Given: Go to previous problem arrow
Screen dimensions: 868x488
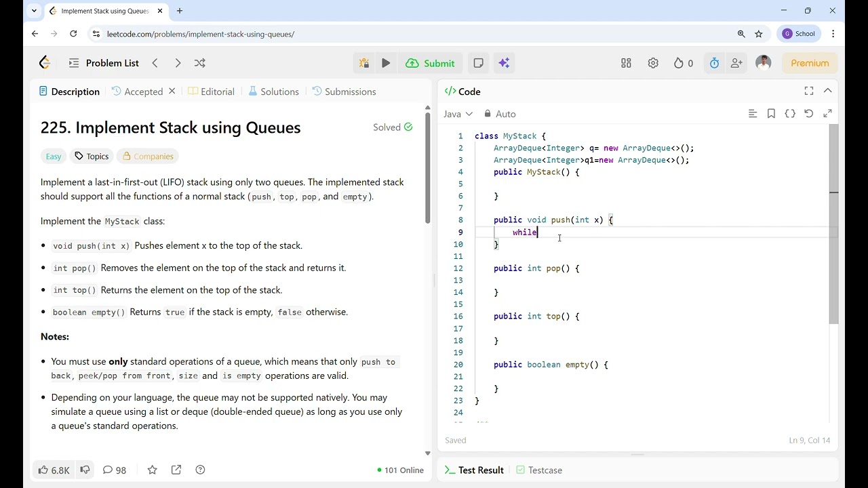Looking at the screenshot, I should click(x=155, y=63).
